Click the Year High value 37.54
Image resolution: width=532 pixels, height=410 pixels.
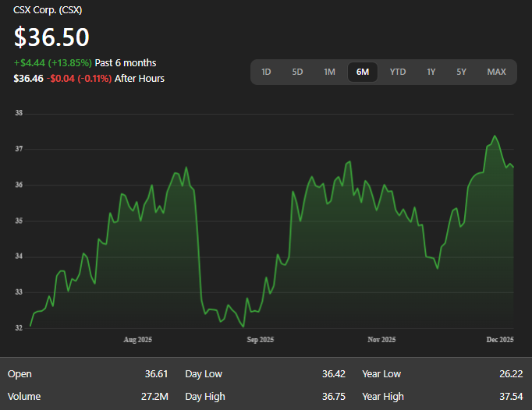point(511,397)
